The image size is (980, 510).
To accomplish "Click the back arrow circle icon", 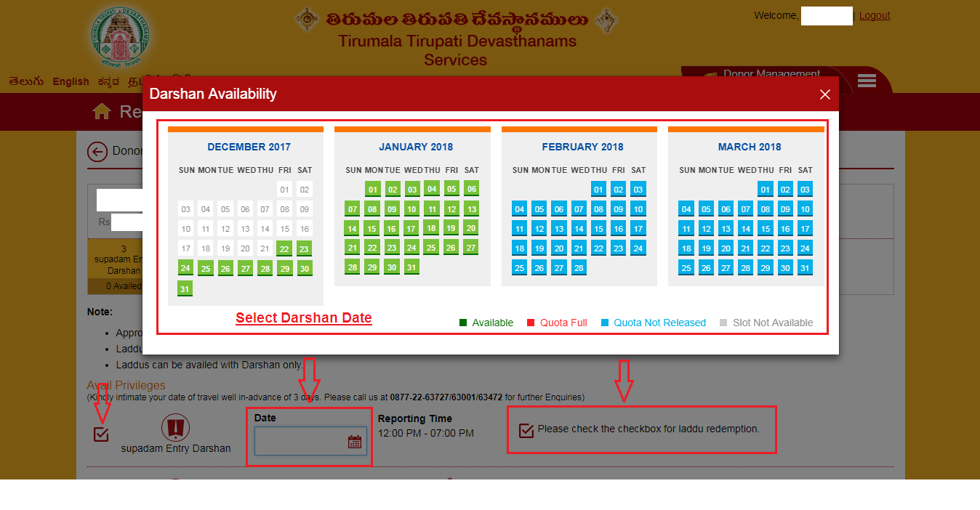I will click(97, 152).
